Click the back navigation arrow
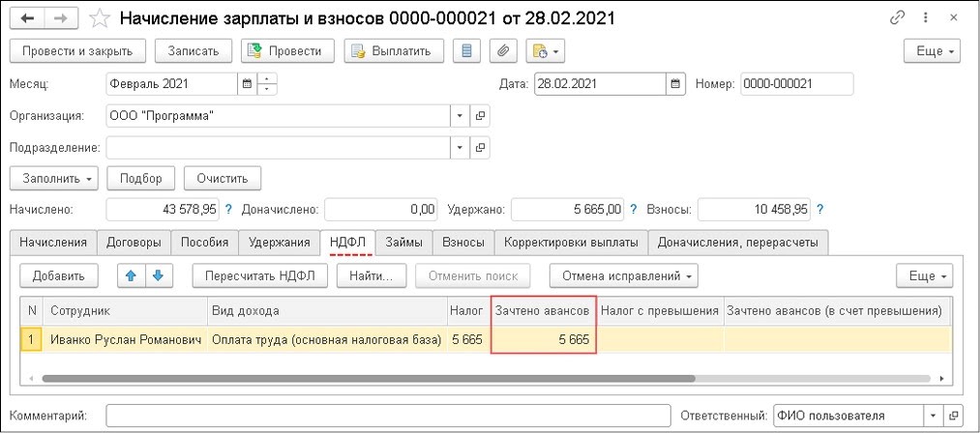Viewport: 980px width, 433px height. [x=25, y=18]
